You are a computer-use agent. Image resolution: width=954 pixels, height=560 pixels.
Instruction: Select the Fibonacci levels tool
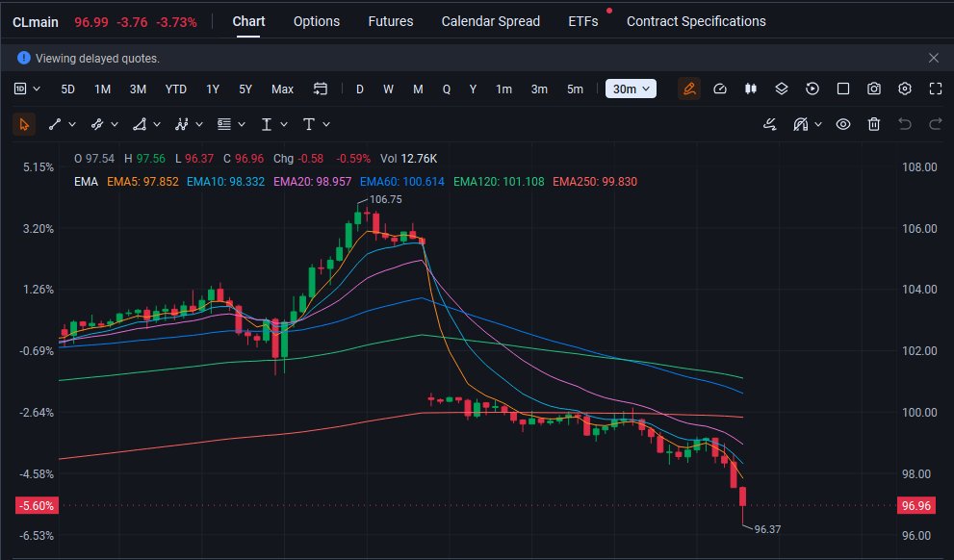(x=224, y=124)
